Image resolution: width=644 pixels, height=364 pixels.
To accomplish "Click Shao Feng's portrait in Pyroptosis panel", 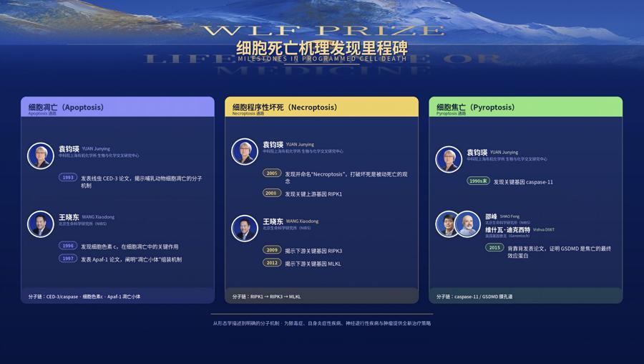I will [x=447, y=224].
